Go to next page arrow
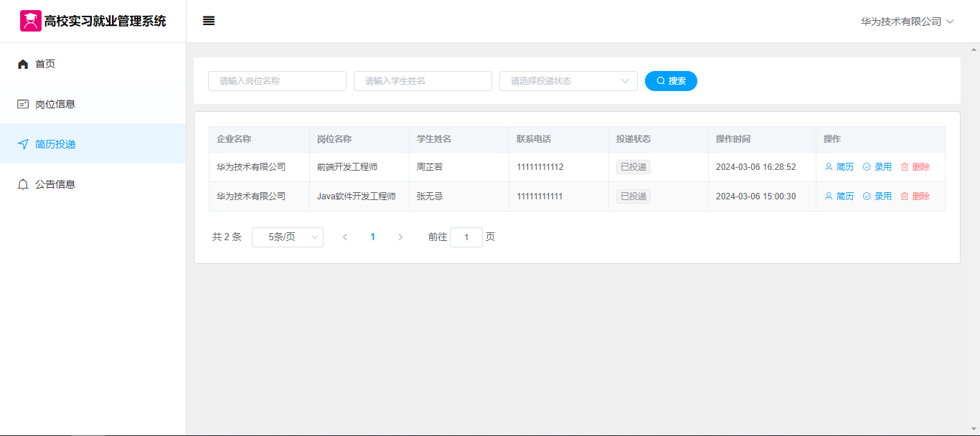This screenshot has width=980, height=436. click(x=400, y=237)
